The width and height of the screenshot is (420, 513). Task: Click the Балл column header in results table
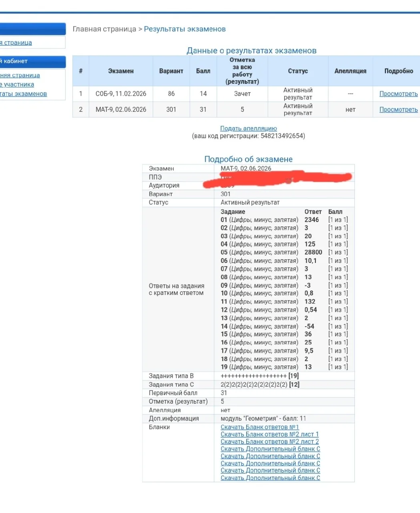(203, 71)
